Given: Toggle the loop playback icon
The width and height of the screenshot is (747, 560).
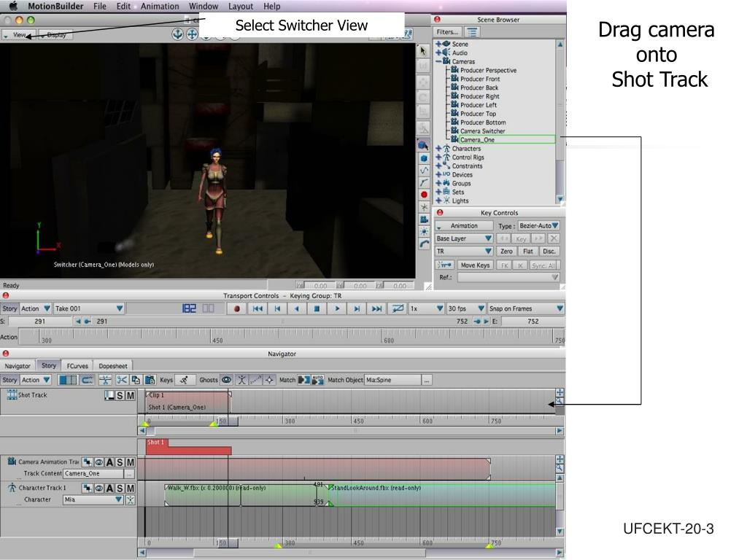Looking at the screenshot, I should tap(397, 308).
